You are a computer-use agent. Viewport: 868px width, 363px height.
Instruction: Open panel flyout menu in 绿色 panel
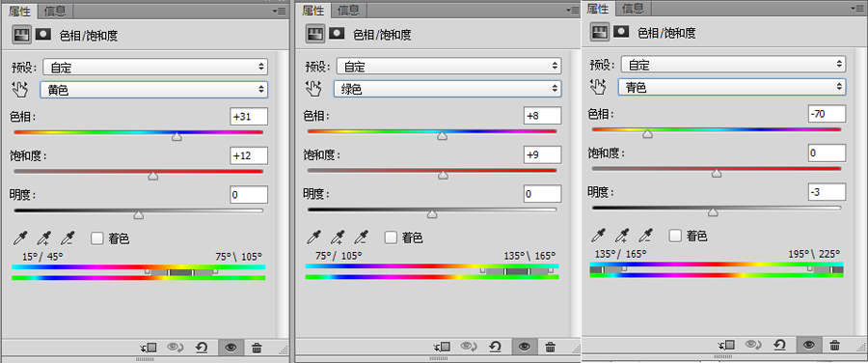pos(572,10)
